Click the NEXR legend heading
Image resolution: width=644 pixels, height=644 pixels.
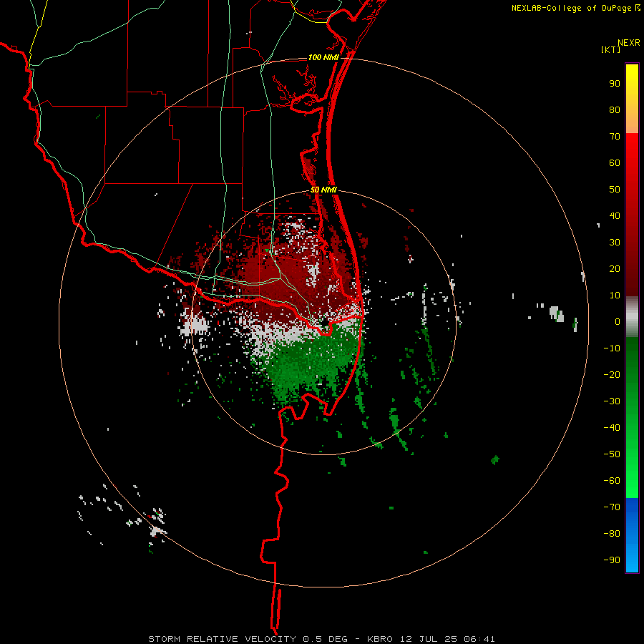629,43
